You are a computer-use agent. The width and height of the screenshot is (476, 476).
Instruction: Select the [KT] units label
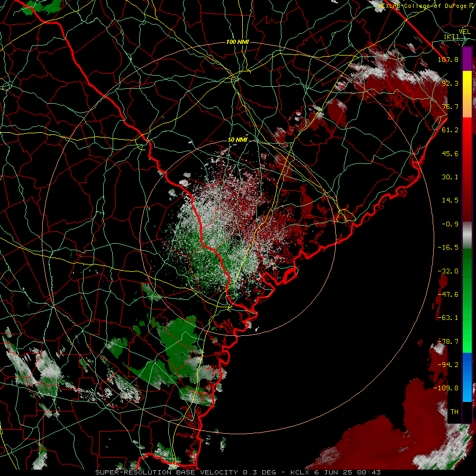(x=452, y=36)
